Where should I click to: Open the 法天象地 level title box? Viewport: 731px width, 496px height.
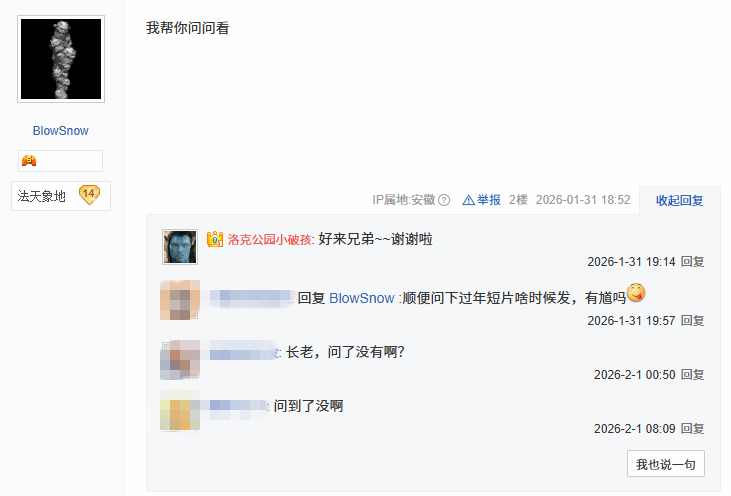[x=61, y=196]
